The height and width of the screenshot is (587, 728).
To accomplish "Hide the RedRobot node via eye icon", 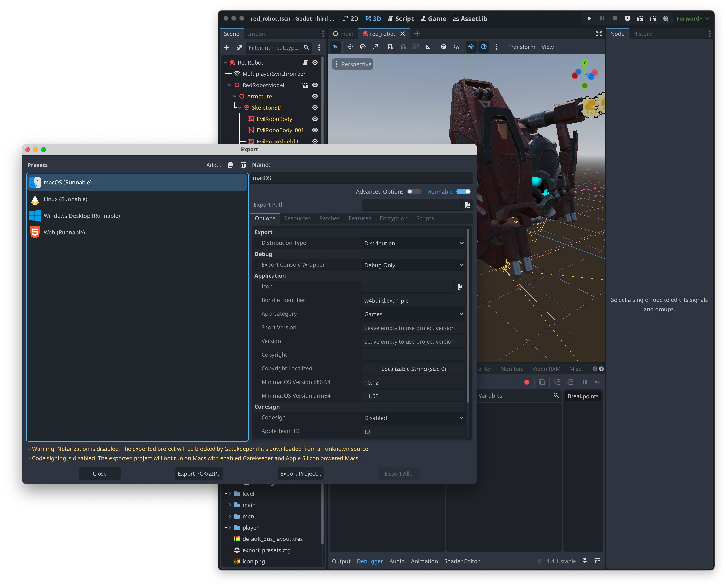I will [315, 63].
